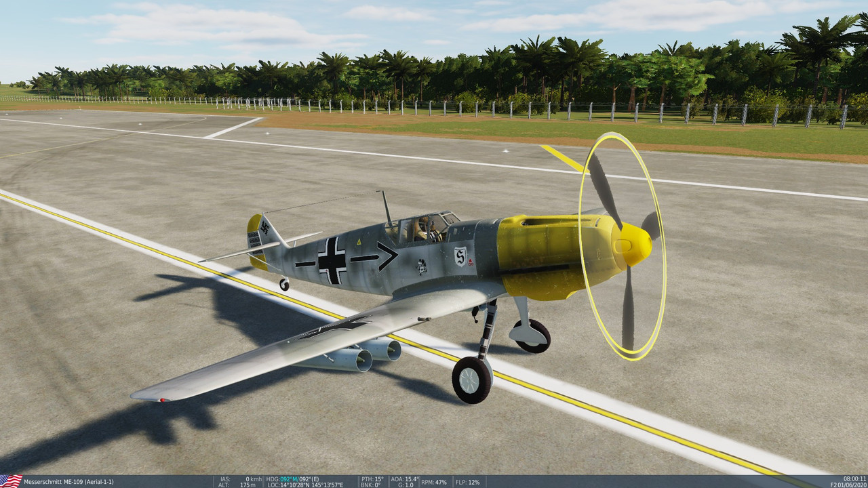Click the mission clock "08:00:11"

pos(856,479)
